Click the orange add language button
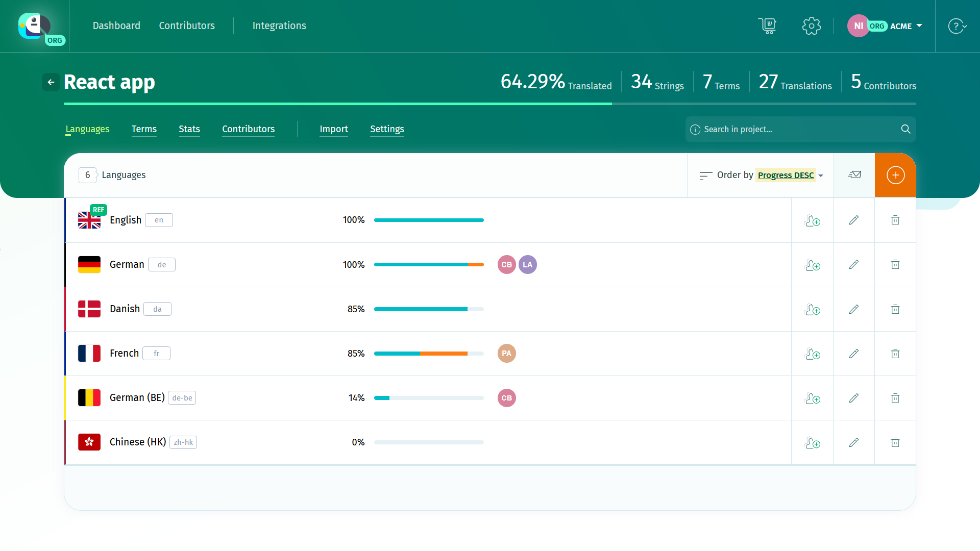 pos(895,175)
